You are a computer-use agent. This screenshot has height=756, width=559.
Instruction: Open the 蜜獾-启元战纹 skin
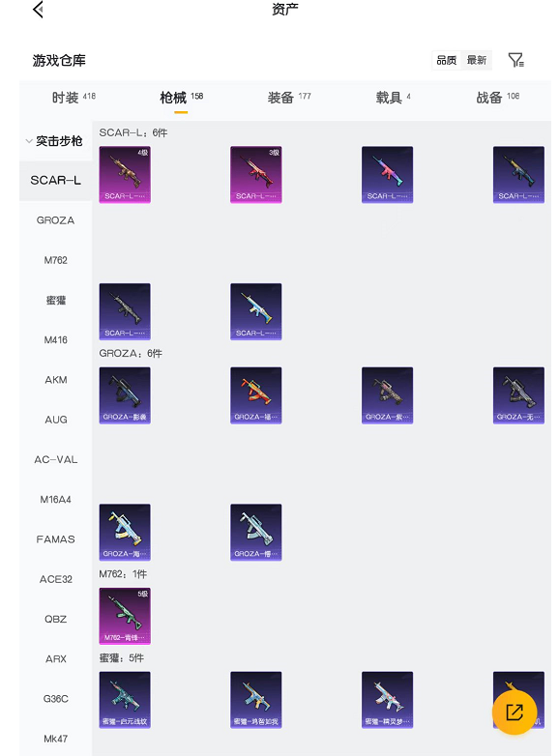tap(125, 700)
